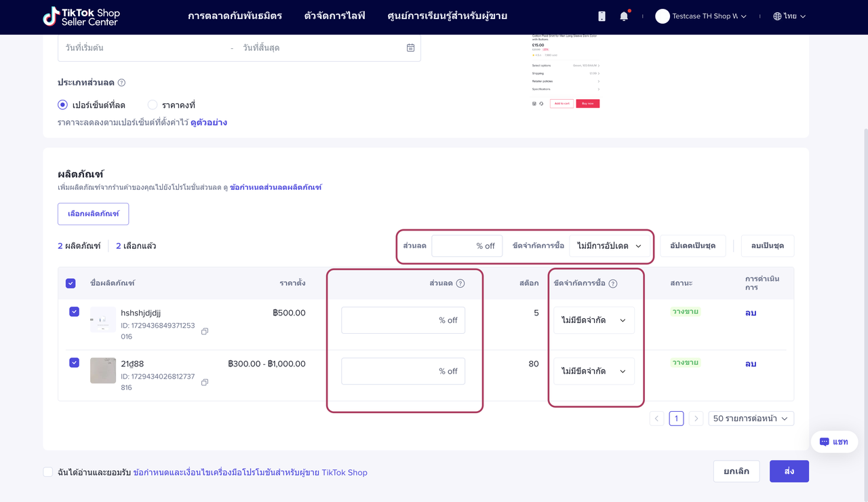Click the เลือกผลิตภัณฑ์ button
This screenshot has width=868, height=502.
click(93, 214)
